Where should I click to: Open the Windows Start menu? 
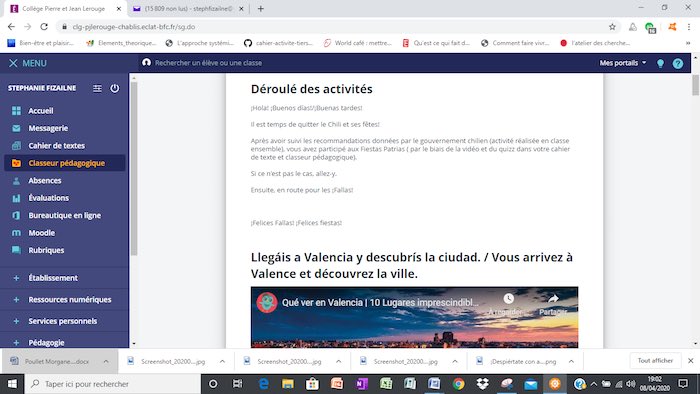(x=12, y=384)
